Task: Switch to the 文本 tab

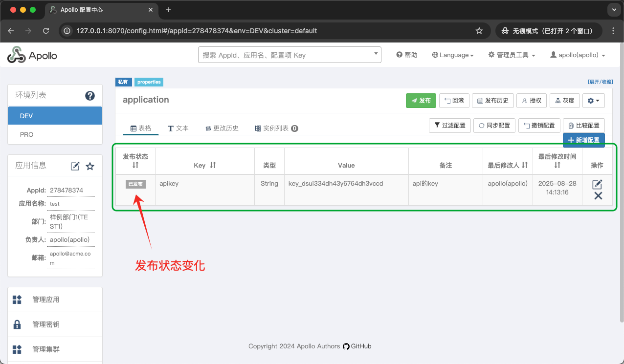Action: (178, 128)
